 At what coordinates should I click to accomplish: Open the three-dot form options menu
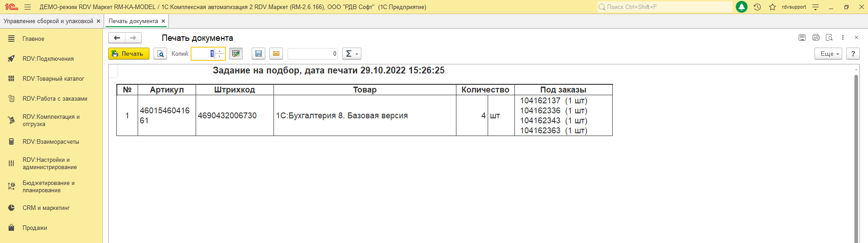[x=843, y=38]
